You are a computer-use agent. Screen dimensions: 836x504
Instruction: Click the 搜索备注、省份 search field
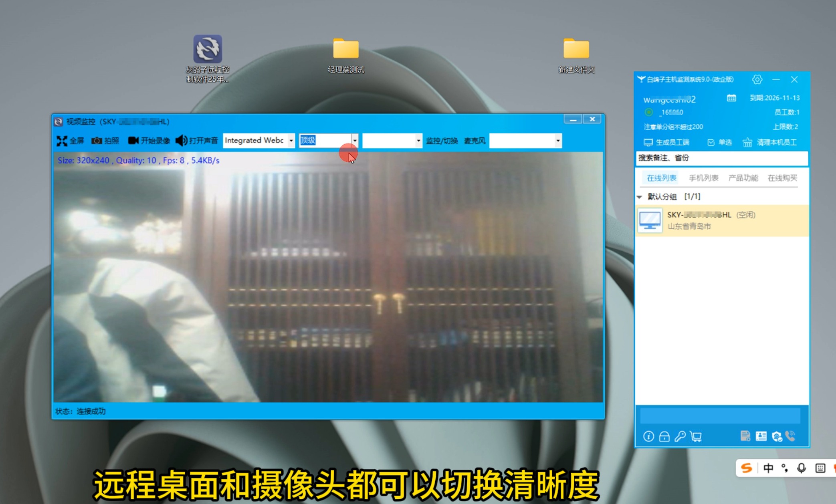click(721, 158)
